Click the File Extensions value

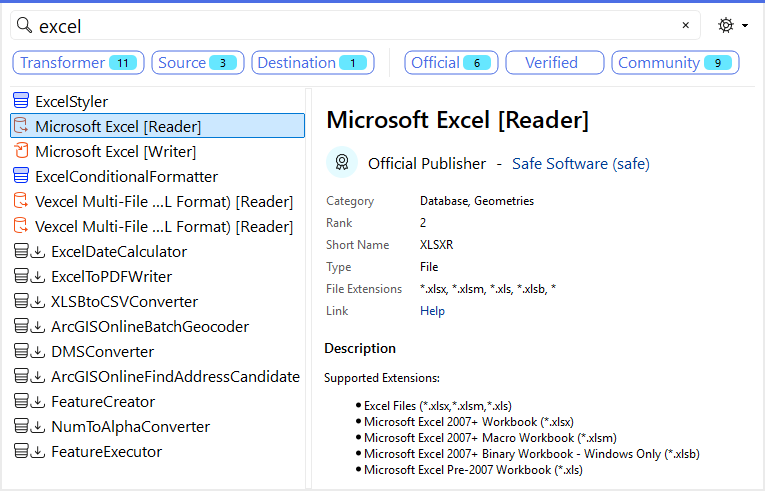click(488, 289)
